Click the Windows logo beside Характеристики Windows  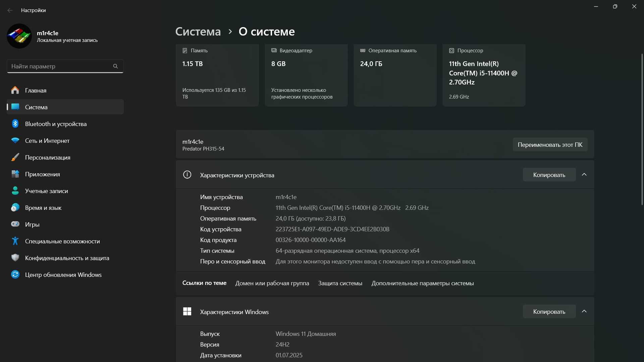coord(187,311)
